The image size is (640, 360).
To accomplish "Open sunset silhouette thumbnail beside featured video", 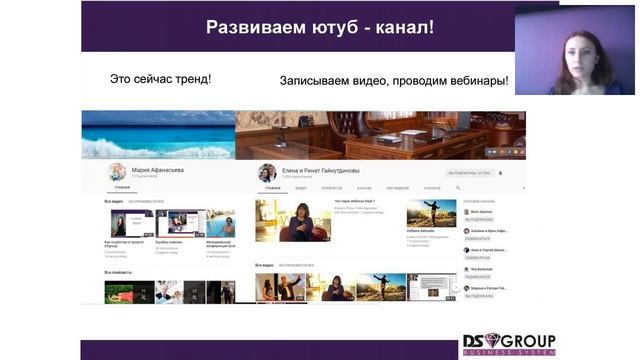I will tap(431, 213).
